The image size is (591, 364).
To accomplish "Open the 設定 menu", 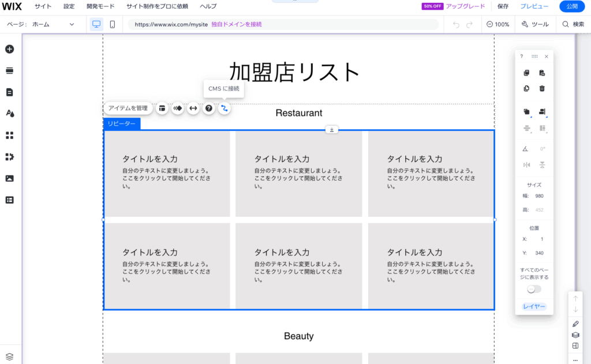I will (x=69, y=6).
